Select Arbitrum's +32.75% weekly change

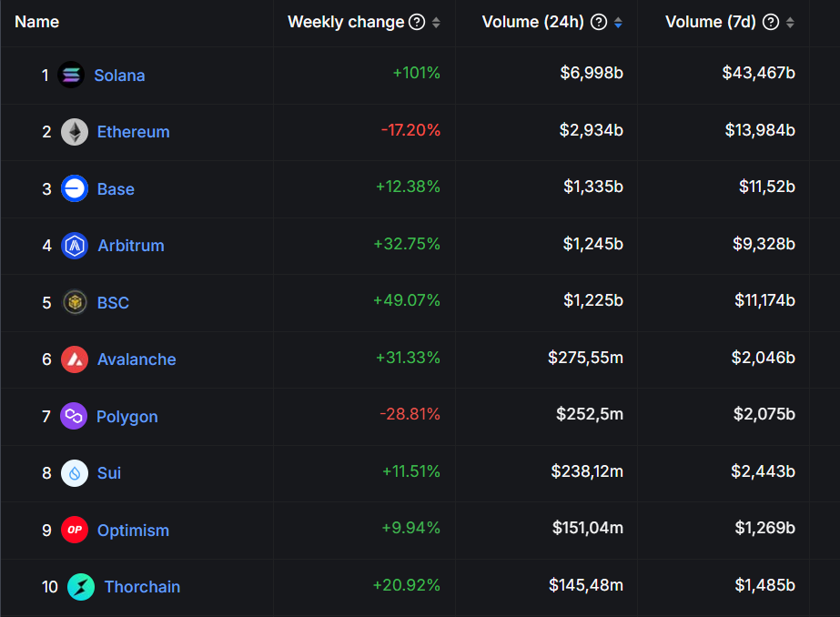coord(407,244)
